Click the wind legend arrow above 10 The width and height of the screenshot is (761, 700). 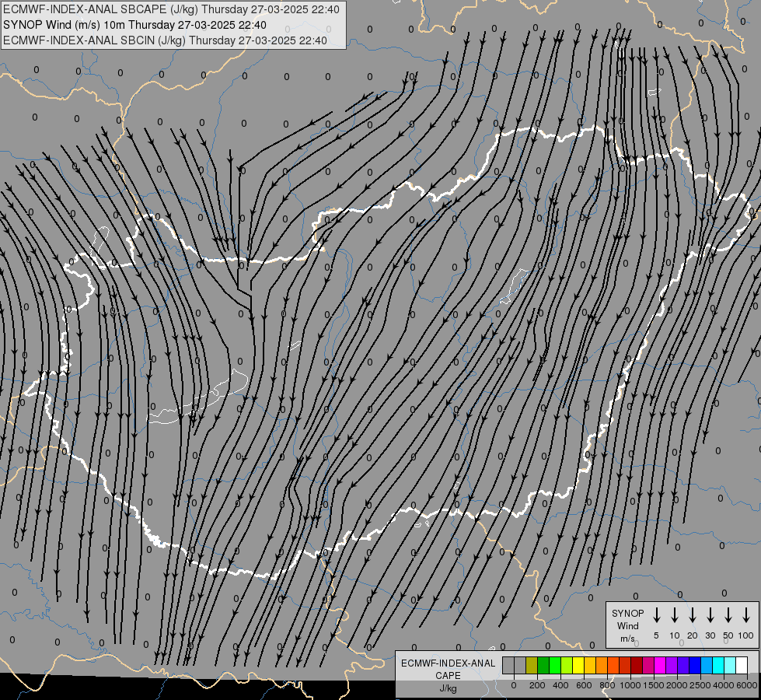tap(674, 615)
